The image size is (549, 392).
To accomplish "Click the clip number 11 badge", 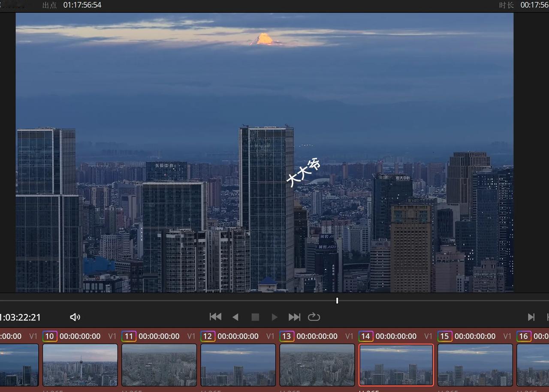I will [129, 336].
